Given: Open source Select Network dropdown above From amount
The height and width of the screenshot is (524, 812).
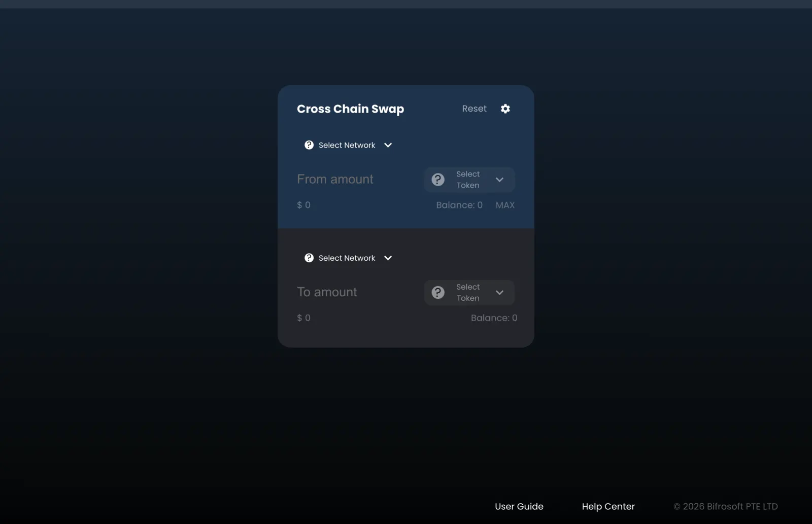Looking at the screenshot, I should pos(348,145).
